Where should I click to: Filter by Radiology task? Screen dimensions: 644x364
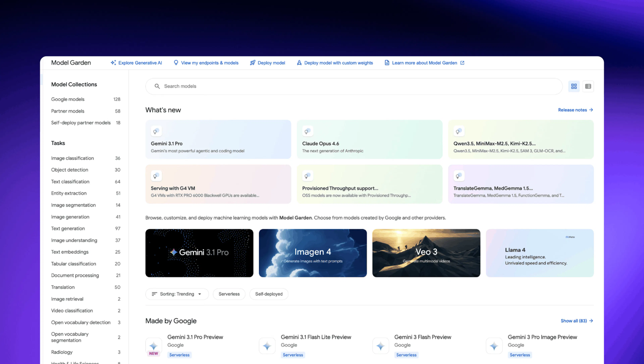tap(86, 352)
